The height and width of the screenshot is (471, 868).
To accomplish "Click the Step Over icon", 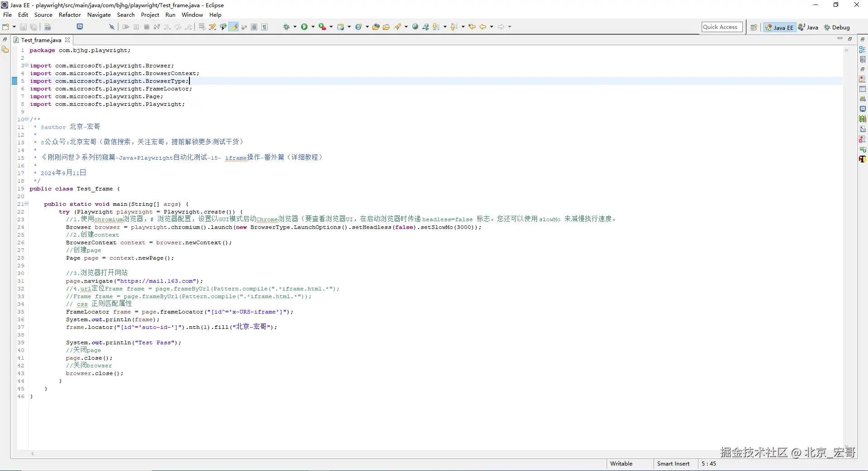I will 178,27.
